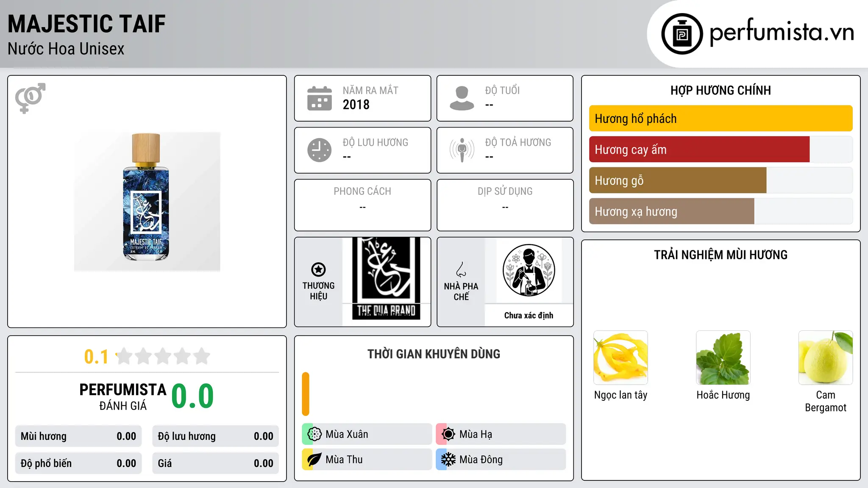Click the Ngọc lan tây note label
Viewport: 868px width, 488px height.
(x=620, y=395)
